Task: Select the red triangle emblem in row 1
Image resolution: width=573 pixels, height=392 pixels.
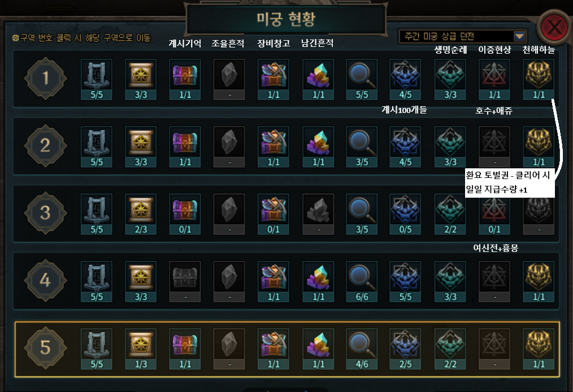Action: click(x=494, y=79)
